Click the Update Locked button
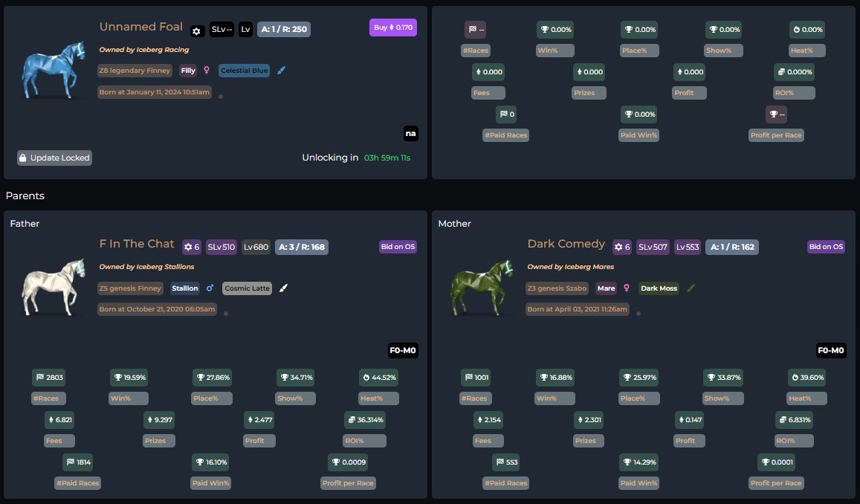Viewport: 860px width, 504px height. (x=54, y=158)
